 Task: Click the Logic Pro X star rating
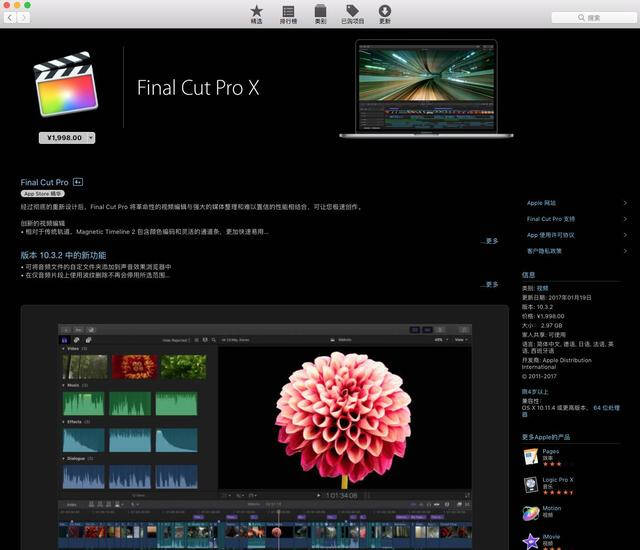click(558, 492)
